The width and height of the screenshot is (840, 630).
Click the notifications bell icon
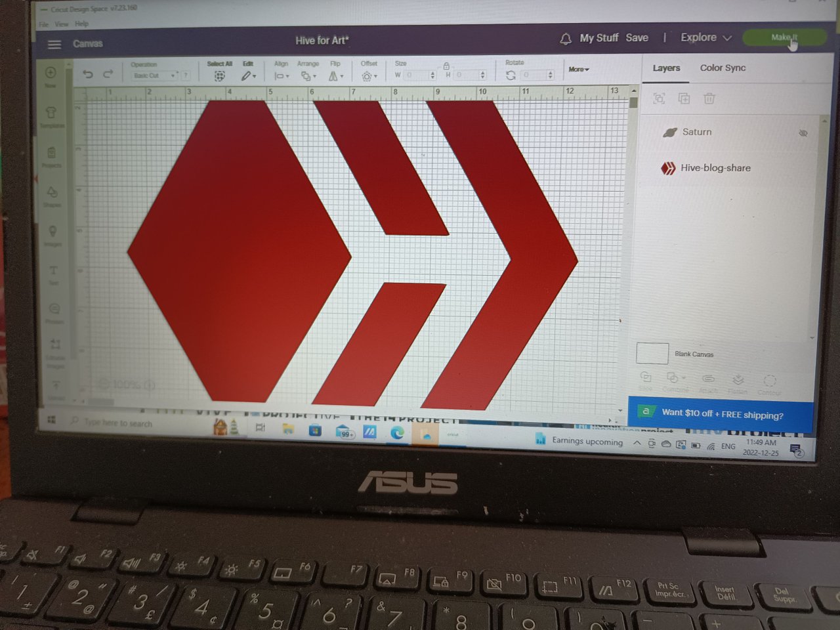click(x=565, y=39)
